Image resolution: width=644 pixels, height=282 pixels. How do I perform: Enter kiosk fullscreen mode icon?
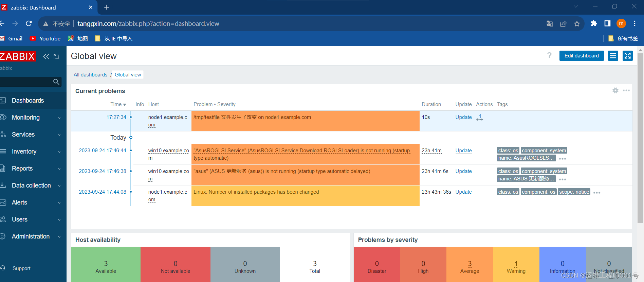tap(627, 56)
